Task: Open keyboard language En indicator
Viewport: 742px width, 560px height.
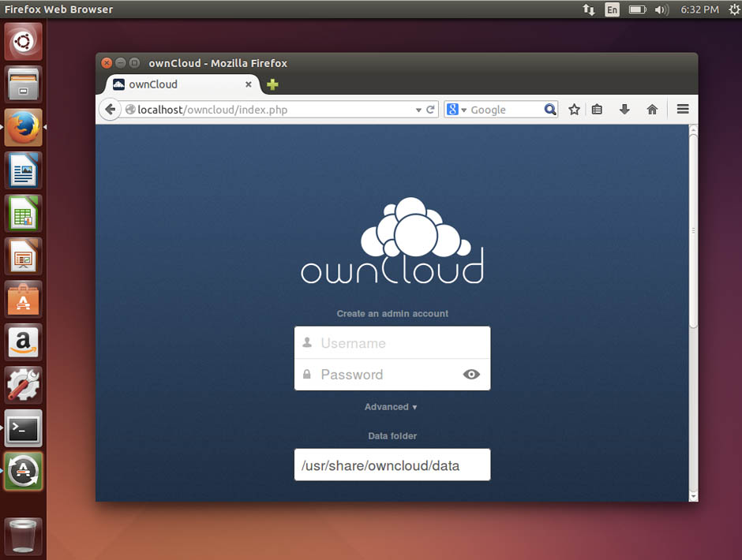Action: click(x=612, y=9)
